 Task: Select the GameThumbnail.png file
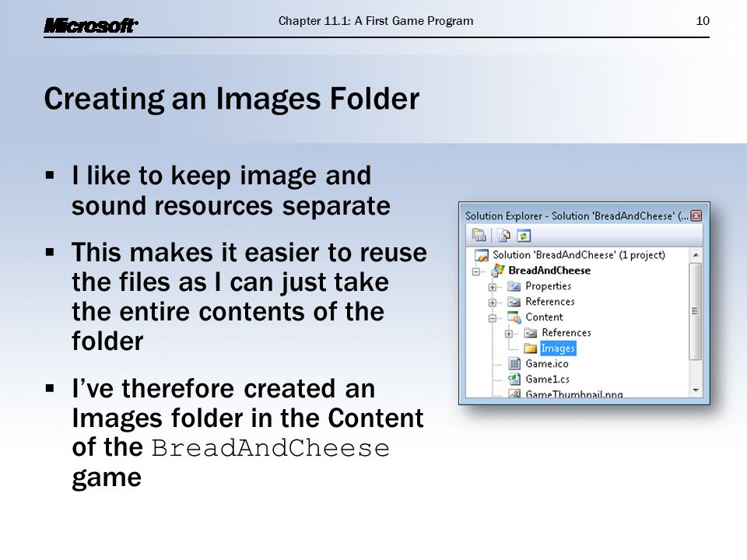click(x=574, y=394)
